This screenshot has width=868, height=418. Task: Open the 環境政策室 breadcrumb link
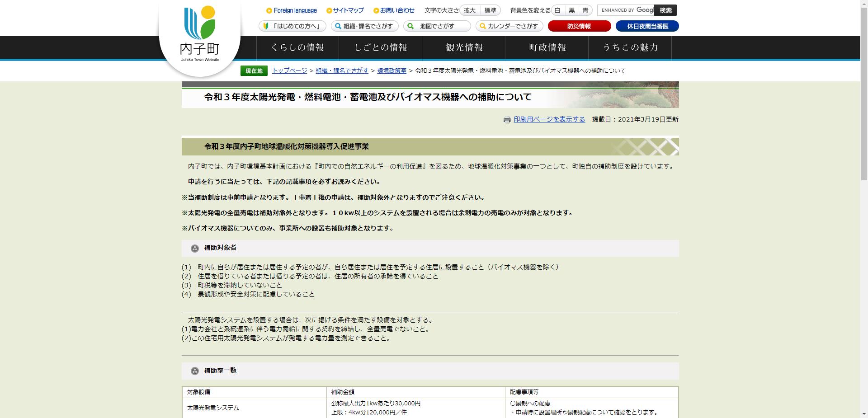pyautogui.click(x=392, y=70)
